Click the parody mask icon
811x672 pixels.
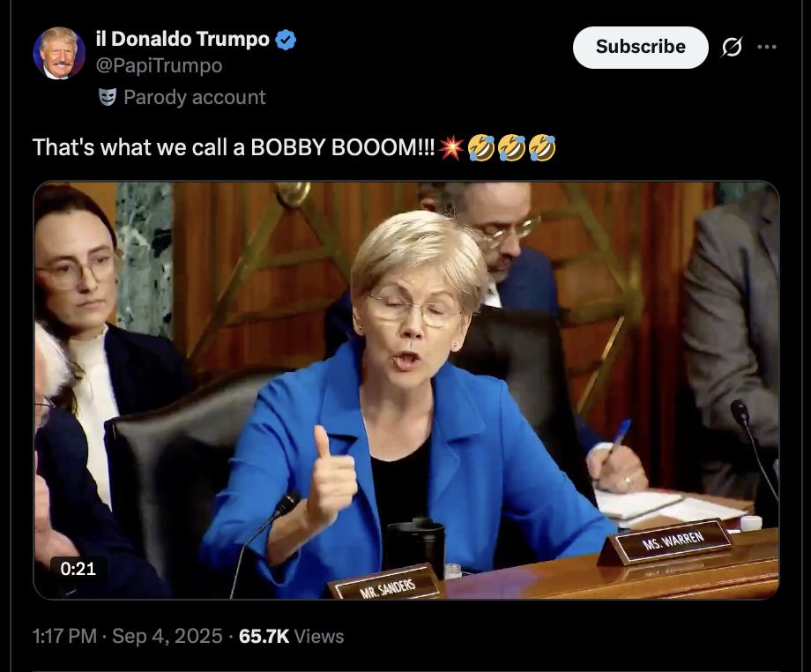click(x=108, y=97)
